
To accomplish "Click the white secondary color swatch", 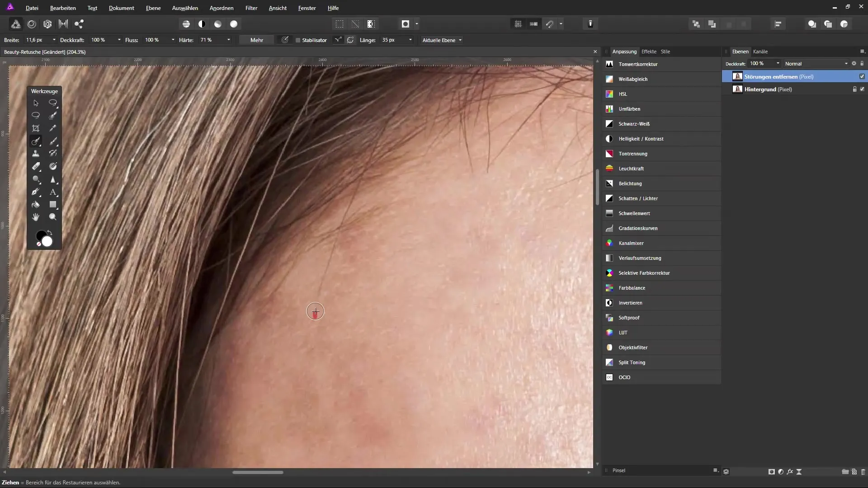I will click(x=47, y=242).
